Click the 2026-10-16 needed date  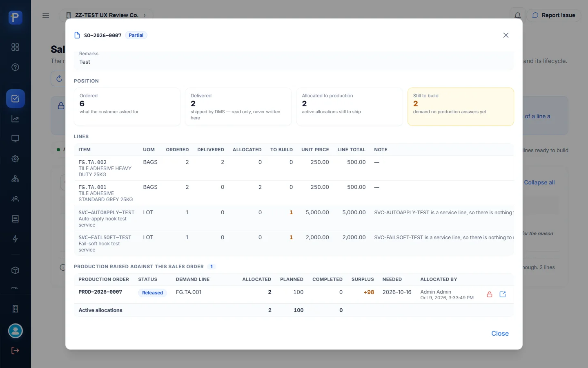397,292
